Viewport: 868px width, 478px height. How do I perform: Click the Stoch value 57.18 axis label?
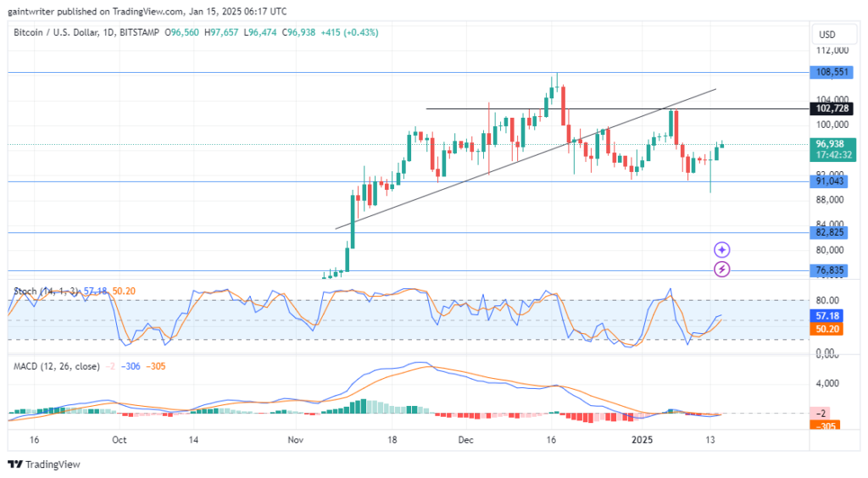tap(827, 316)
